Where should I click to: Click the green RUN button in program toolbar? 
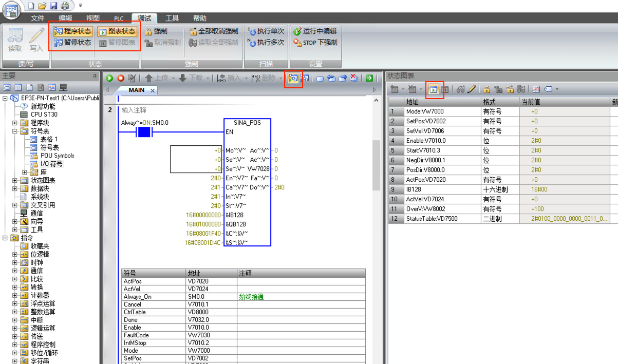[109, 78]
